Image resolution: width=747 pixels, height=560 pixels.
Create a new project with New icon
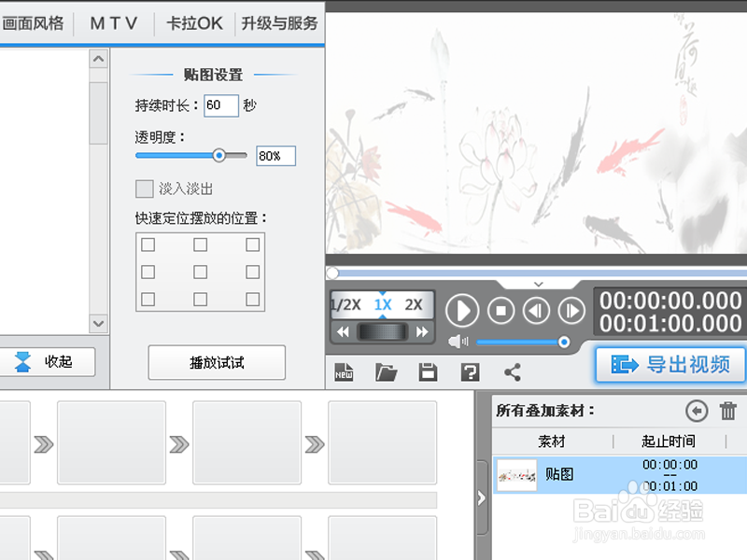(344, 371)
